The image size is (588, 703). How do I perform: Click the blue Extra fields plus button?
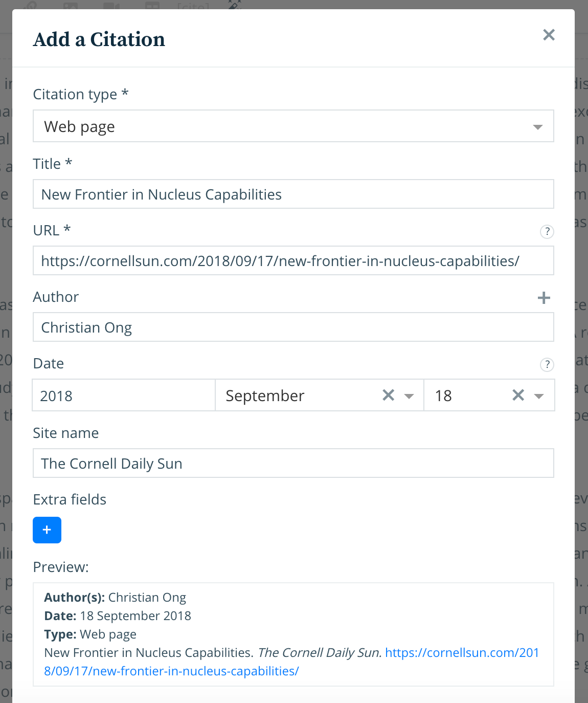point(47,530)
